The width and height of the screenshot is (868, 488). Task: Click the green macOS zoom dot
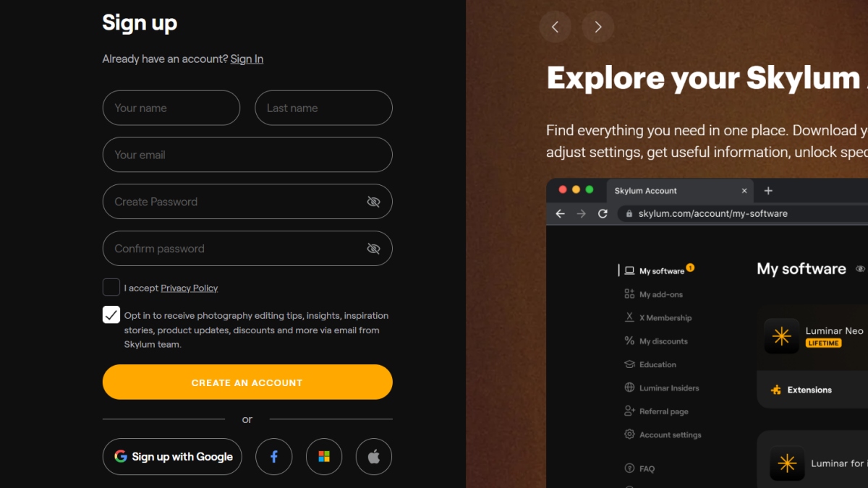[590, 189]
